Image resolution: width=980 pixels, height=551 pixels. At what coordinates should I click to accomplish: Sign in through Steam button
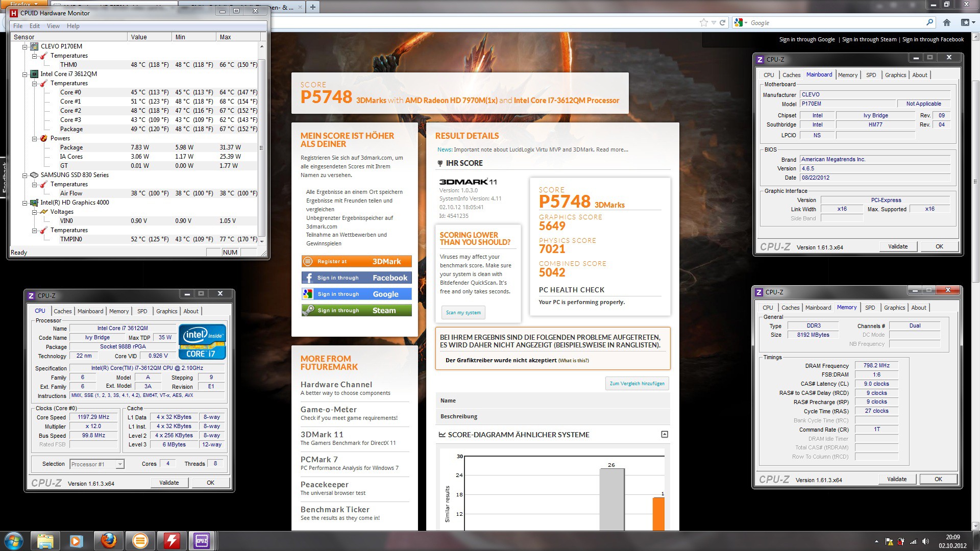tap(356, 311)
